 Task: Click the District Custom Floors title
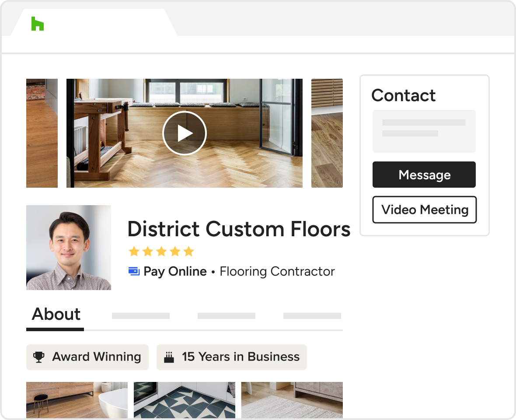[x=239, y=229]
